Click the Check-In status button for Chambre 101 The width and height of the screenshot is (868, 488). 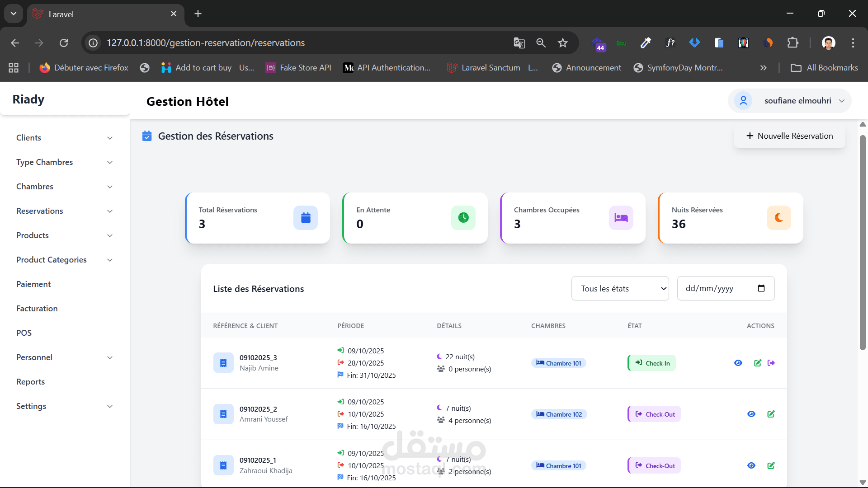coord(652,363)
